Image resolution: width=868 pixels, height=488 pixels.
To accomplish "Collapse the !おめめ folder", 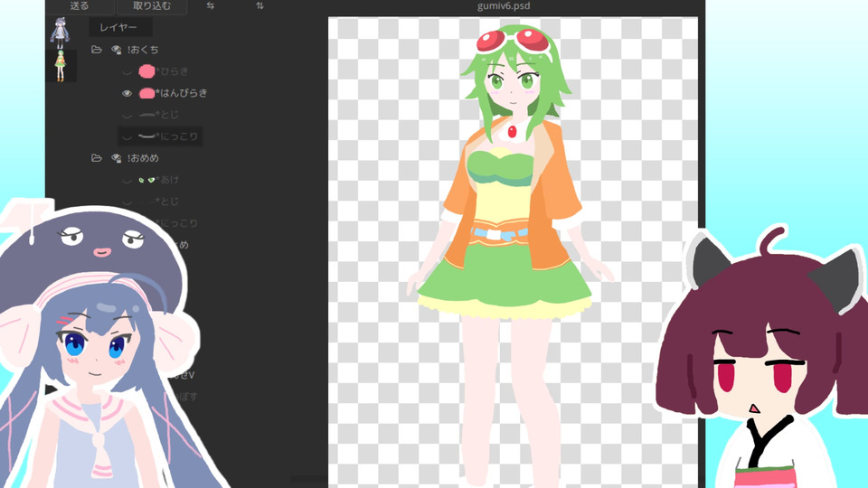I will 97,158.
